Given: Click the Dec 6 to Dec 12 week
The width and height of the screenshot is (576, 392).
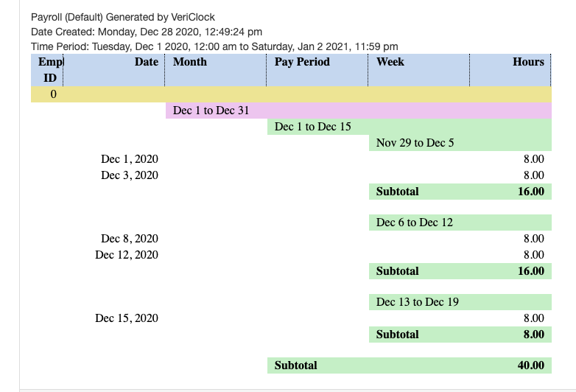Looking at the screenshot, I should tap(414, 223).
